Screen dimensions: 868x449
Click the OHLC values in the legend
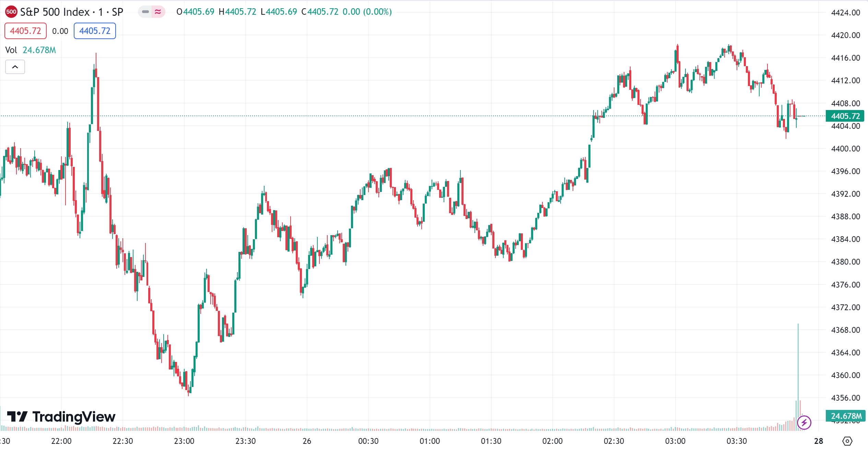(284, 12)
